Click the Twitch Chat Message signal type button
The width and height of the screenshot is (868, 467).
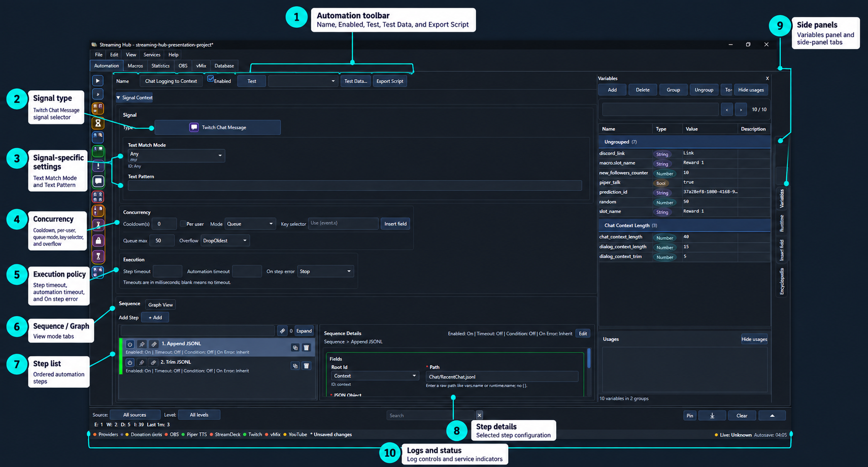pos(218,127)
